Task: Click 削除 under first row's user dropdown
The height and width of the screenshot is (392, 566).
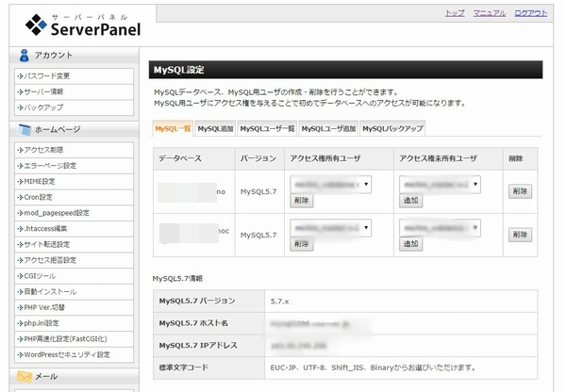Action: coord(302,201)
